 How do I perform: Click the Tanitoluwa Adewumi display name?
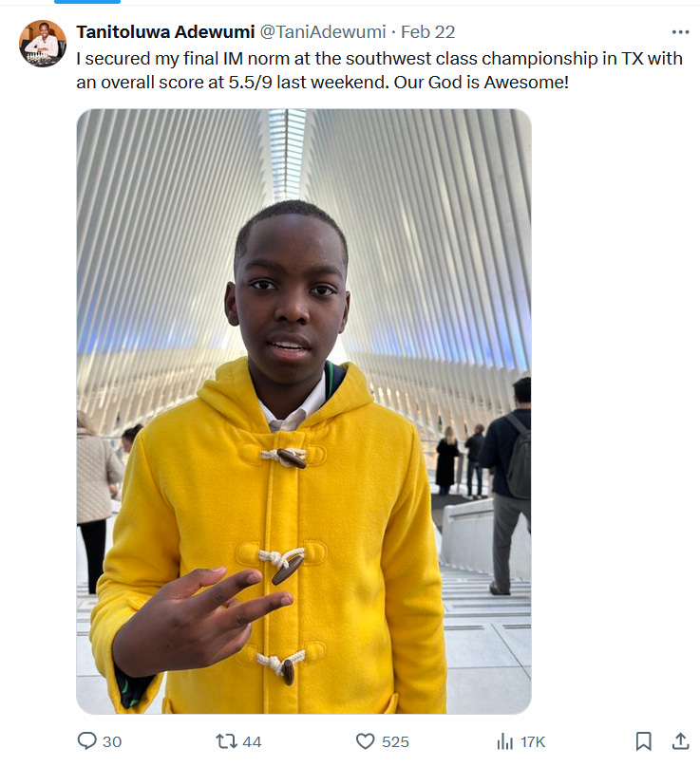click(x=165, y=31)
